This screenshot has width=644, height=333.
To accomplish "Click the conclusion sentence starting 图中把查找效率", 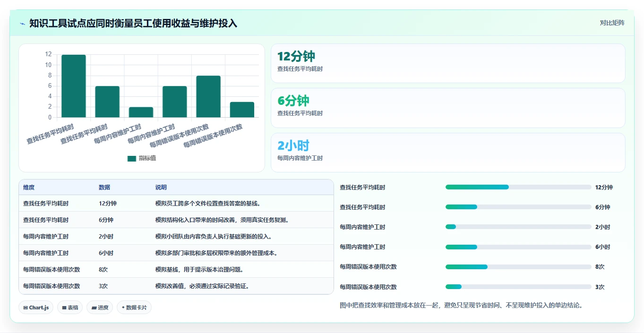I will tap(462, 306).
